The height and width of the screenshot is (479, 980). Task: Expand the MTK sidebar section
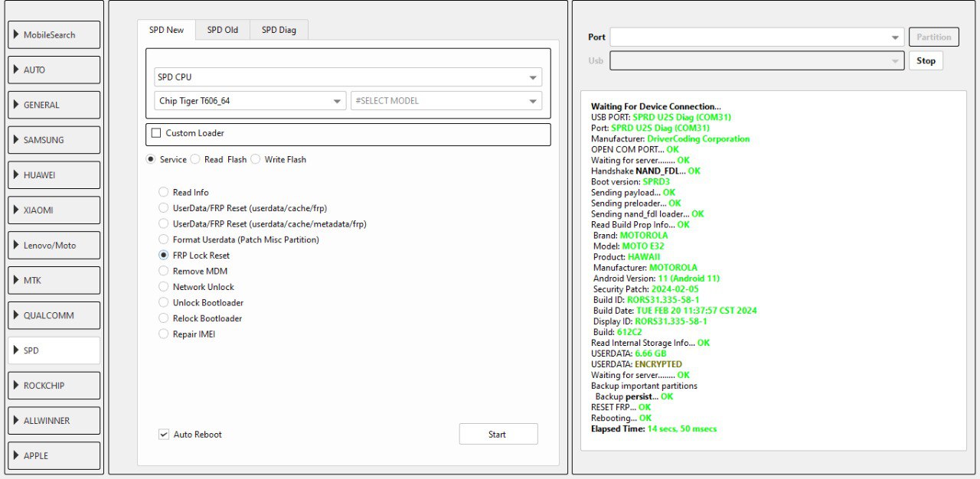[x=54, y=280]
